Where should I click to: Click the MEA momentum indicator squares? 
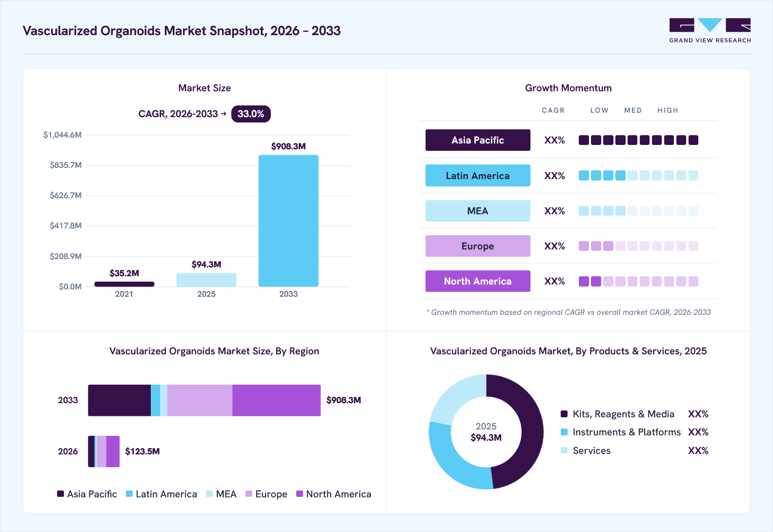(638, 211)
